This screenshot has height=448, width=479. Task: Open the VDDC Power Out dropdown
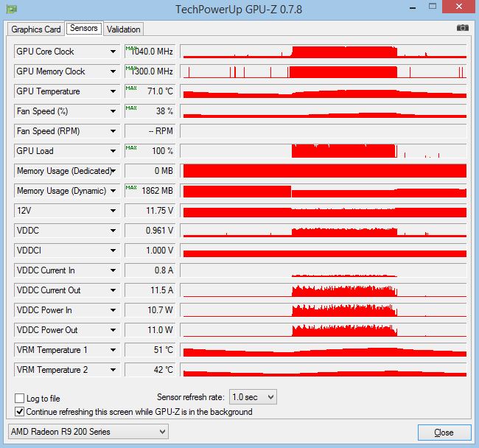pyautogui.click(x=113, y=330)
